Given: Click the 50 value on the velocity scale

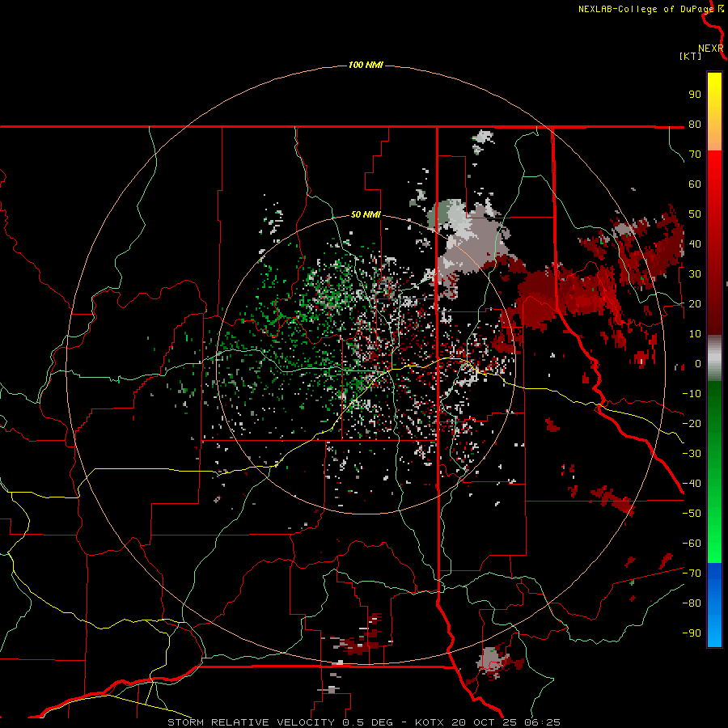Looking at the screenshot, I should 695,214.
